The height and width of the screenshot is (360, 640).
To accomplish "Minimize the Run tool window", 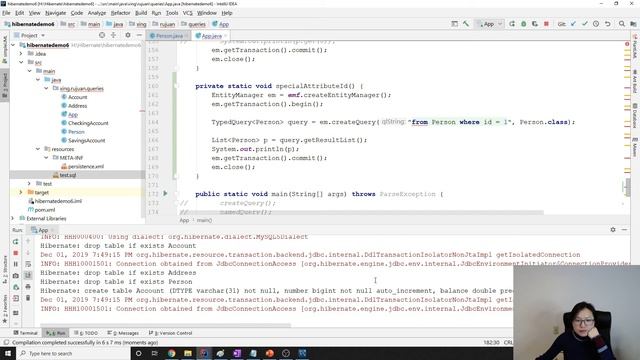I will point(624,230).
